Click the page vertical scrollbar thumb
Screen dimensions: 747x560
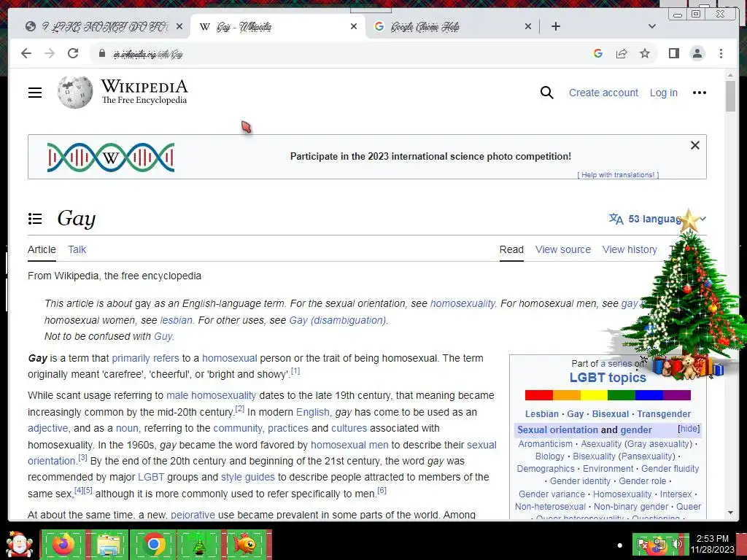coord(730,96)
